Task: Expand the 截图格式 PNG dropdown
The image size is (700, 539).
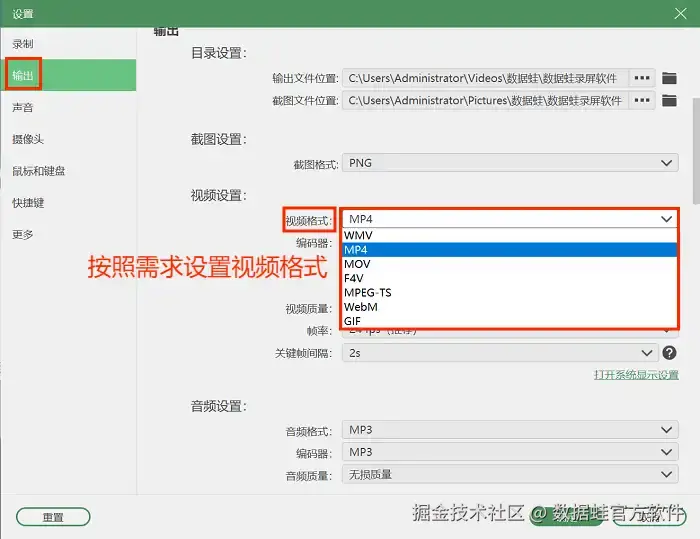Action: coord(510,163)
